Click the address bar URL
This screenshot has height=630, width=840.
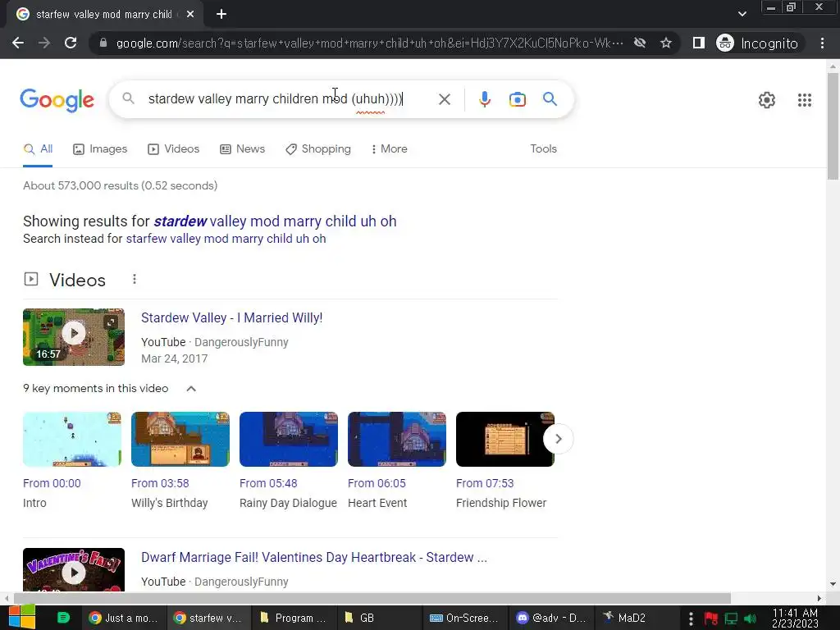(x=370, y=43)
